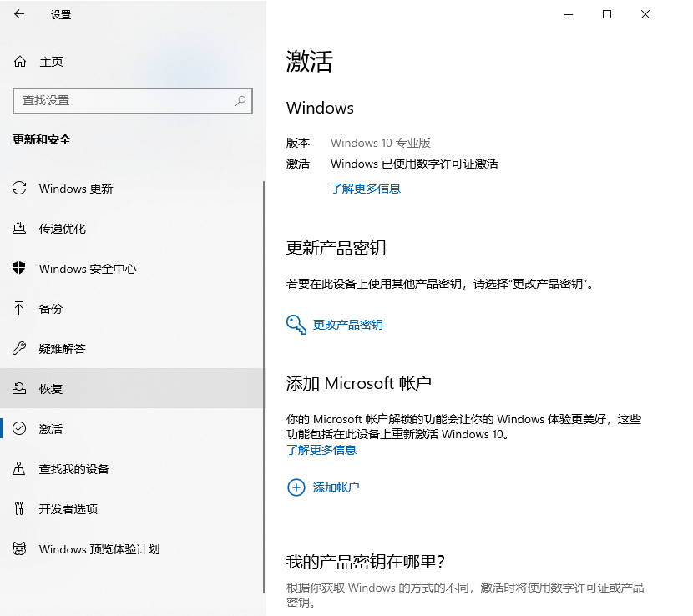The image size is (693, 616).
Task: Click the 疑难解答 wrench icon
Action: tap(19, 348)
